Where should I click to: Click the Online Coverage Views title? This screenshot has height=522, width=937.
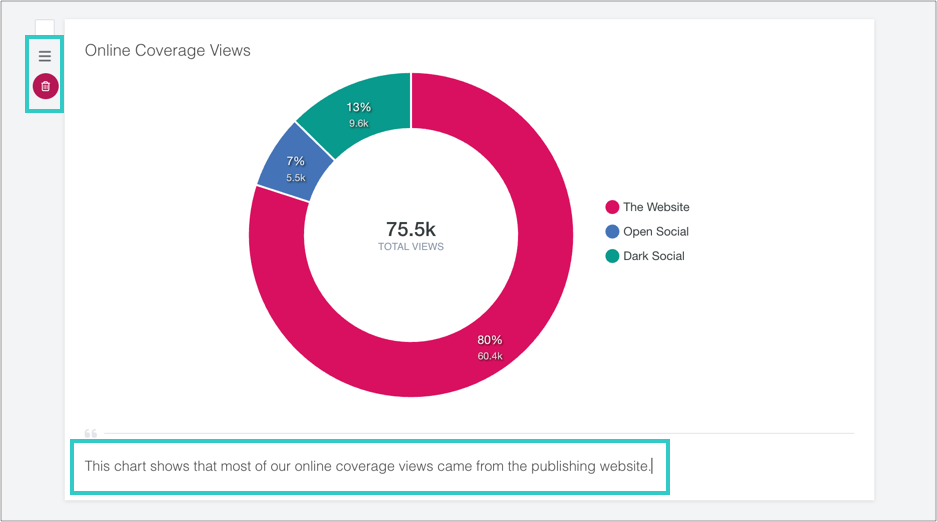167,51
